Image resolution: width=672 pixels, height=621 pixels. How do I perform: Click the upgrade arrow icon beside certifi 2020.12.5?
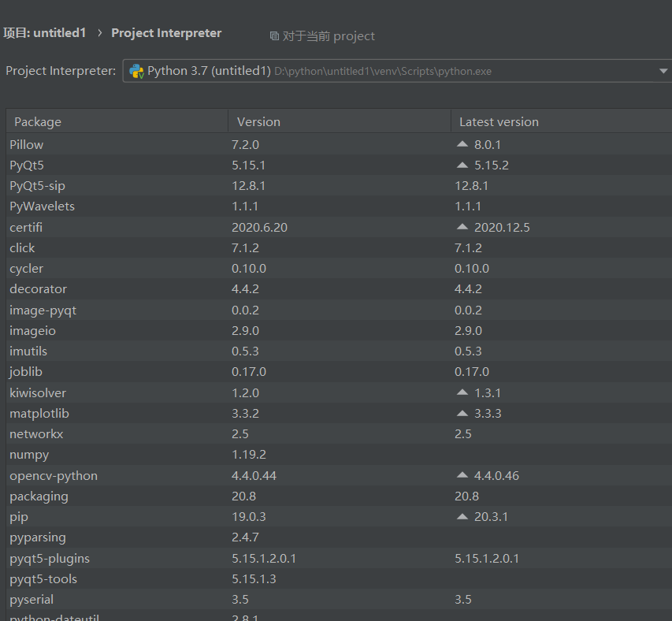[x=462, y=227]
